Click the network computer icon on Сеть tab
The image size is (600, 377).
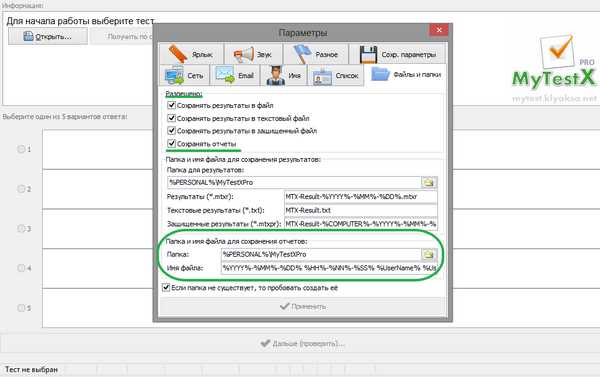click(174, 75)
